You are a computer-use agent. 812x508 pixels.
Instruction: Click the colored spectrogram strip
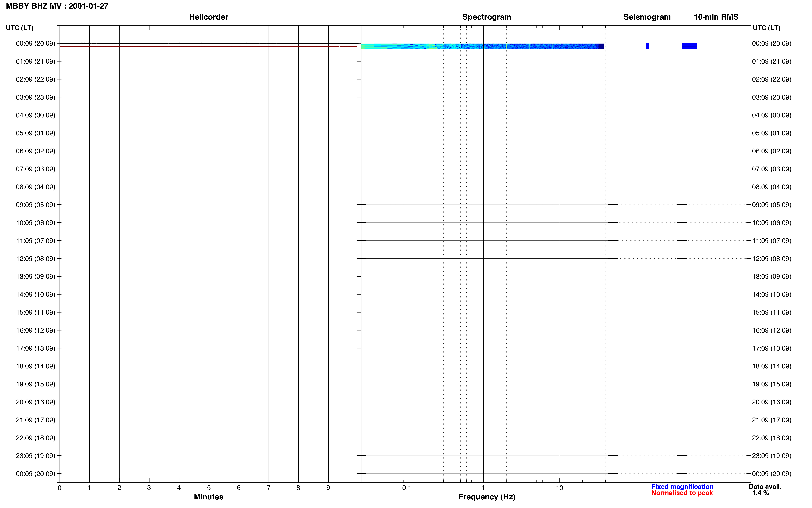coord(482,46)
